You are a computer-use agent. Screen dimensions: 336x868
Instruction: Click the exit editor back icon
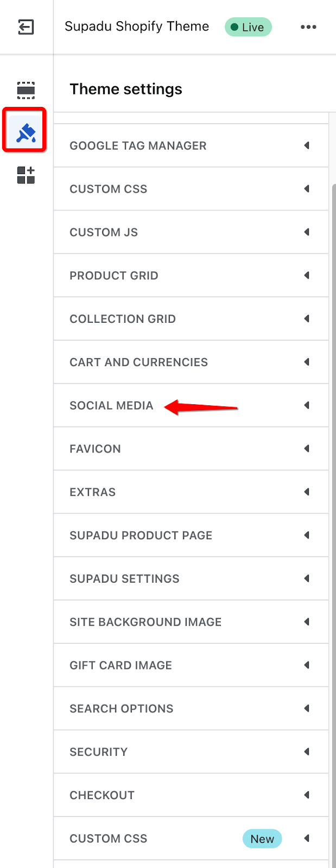[26, 27]
